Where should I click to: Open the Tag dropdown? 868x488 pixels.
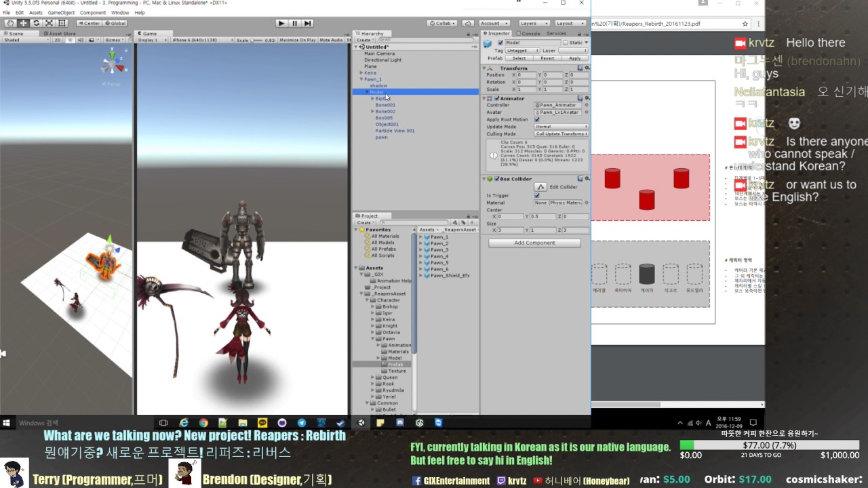(523, 50)
